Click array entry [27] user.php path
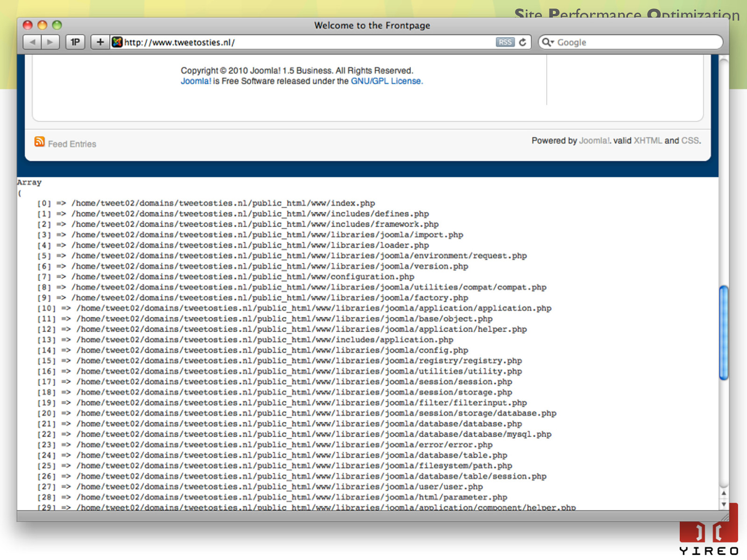 click(280, 487)
